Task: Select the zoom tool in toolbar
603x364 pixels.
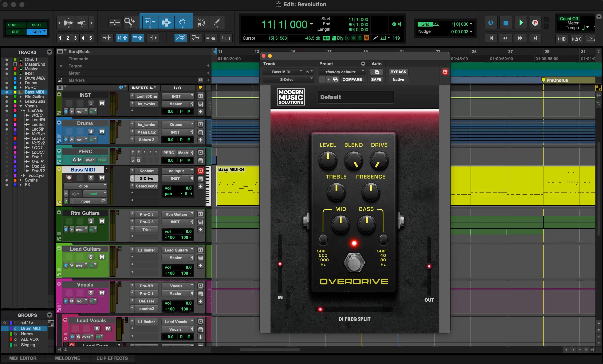Action: 129,22
